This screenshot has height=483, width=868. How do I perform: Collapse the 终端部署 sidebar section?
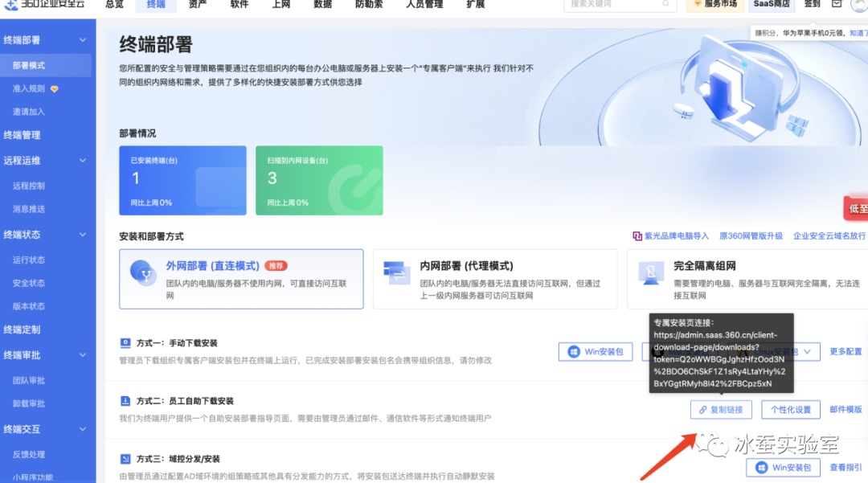tap(83, 40)
